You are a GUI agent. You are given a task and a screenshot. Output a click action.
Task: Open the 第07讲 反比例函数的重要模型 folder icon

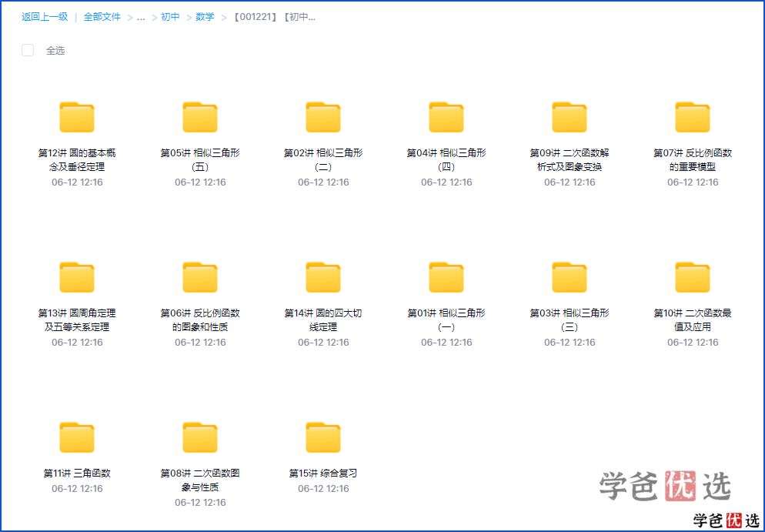pos(693,117)
